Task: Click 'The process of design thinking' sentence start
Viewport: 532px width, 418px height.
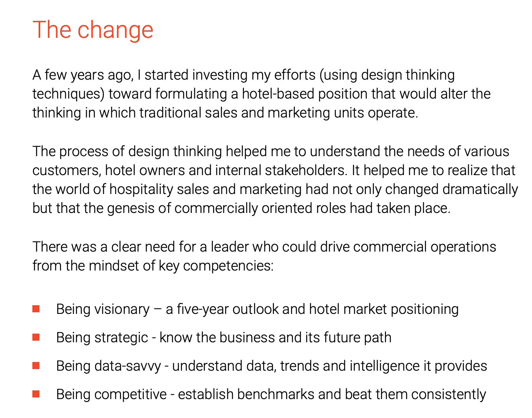Action: 127,151
